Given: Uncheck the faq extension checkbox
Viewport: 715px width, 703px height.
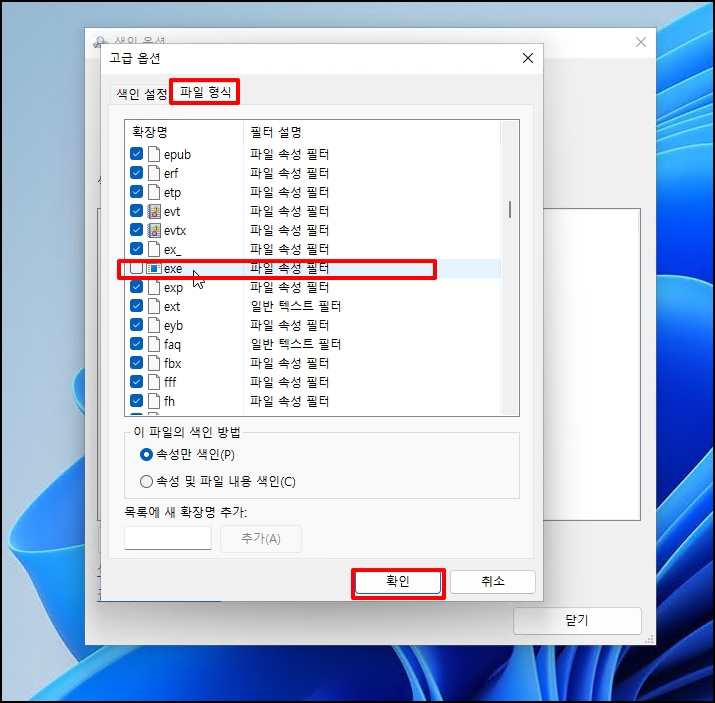Looking at the screenshot, I should tap(136, 344).
